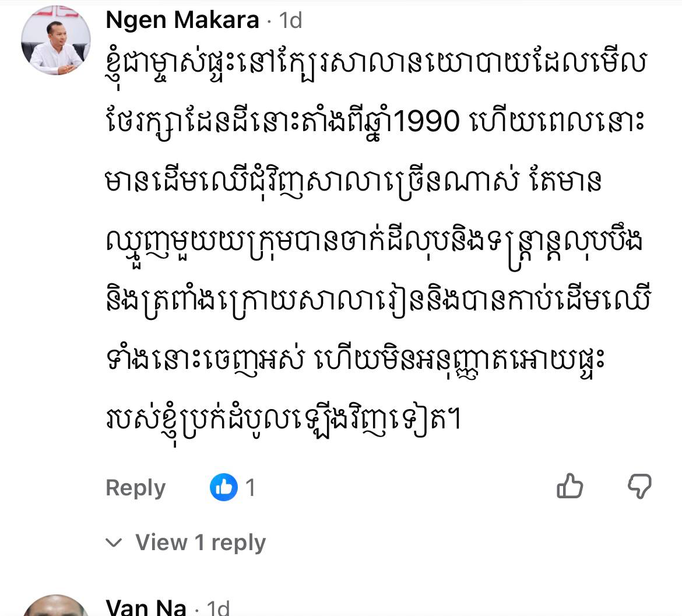Click the 1d timestamp beside Ngen Makara
Image resolution: width=682 pixels, height=616 pixels.
[x=290, y=20]
